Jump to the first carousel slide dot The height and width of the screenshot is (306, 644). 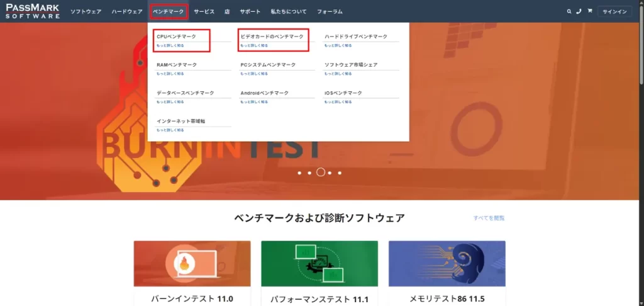point(299,172)
